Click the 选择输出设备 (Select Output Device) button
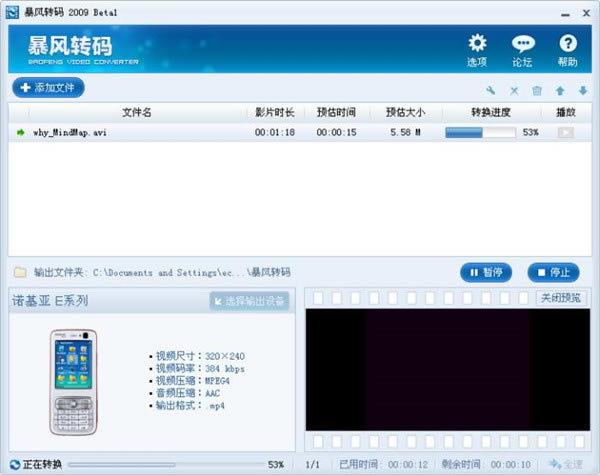The width and height of the screenshot is (600, 475). (249, 300)
